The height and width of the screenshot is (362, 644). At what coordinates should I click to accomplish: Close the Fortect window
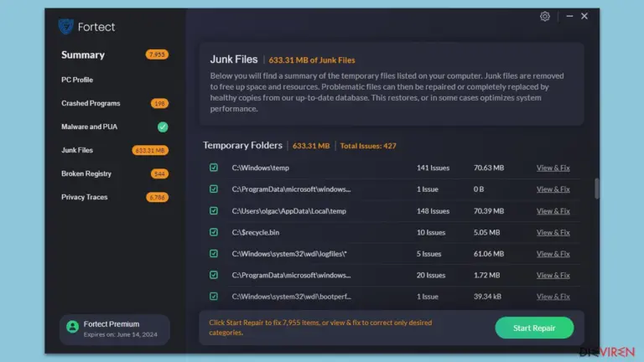coord(584,16)
